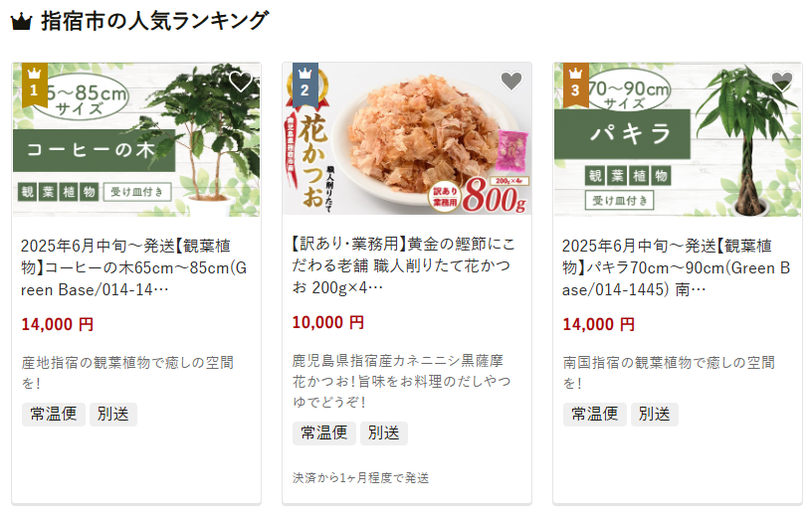Viewport: 812px width, 516px height.
Task: Toggle heart on the 花かつお bonito flakes item
Action: point(511,81)
